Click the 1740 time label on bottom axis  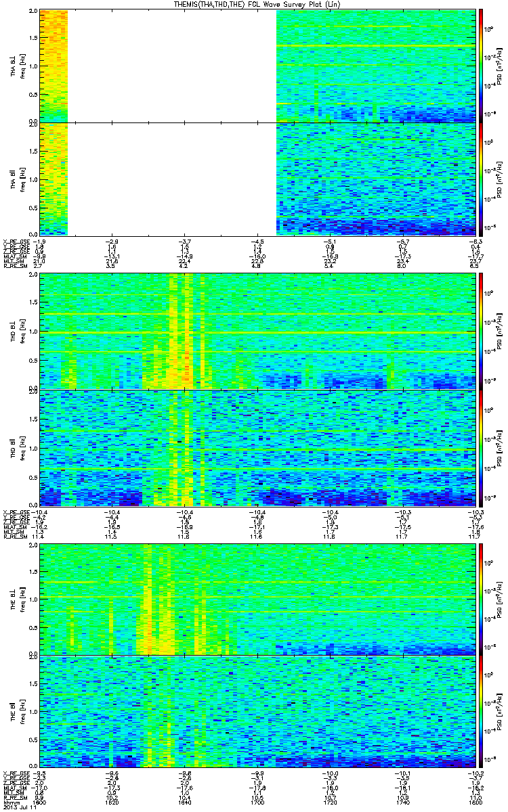[402, 803]
